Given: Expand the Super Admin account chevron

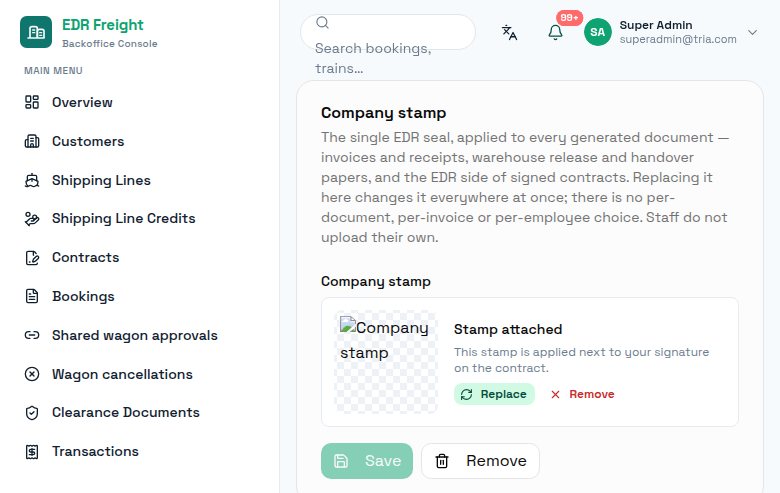Looking at the screenshot, I should point(752,32).
